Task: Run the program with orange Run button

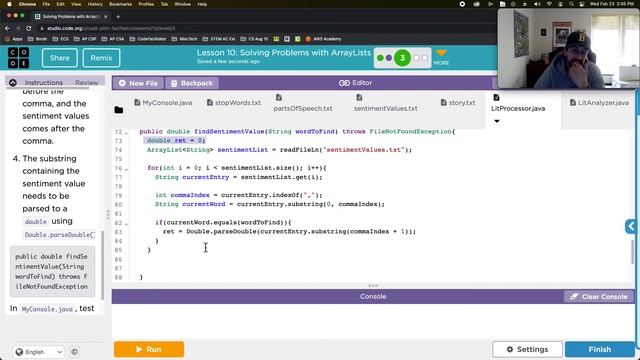Action: 149,349
